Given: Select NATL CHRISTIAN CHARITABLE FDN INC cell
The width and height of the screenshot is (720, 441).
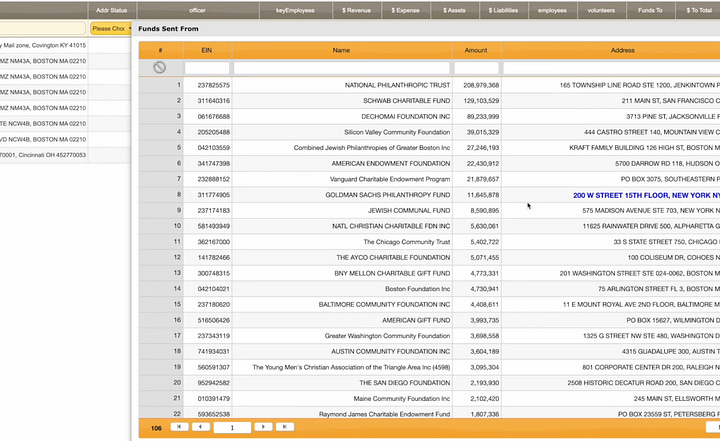Looking at the screenshot, I should pos(342,226).
